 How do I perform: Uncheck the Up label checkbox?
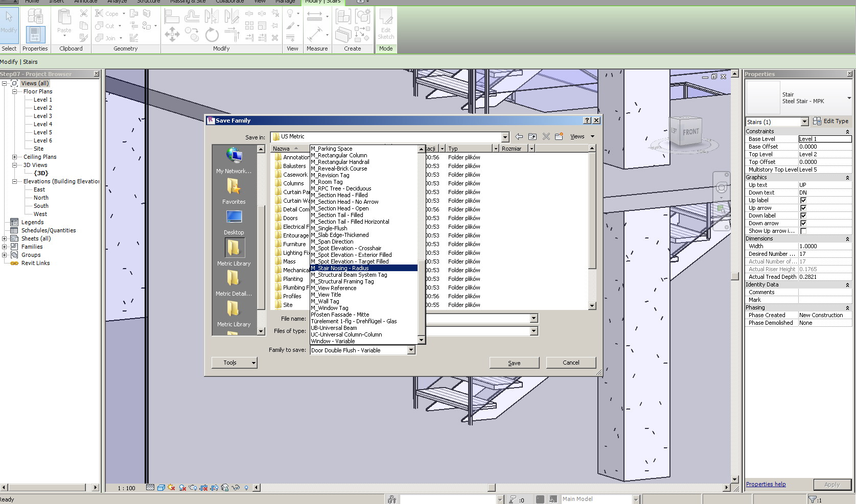pyautogui.click(x=803, y=200)
